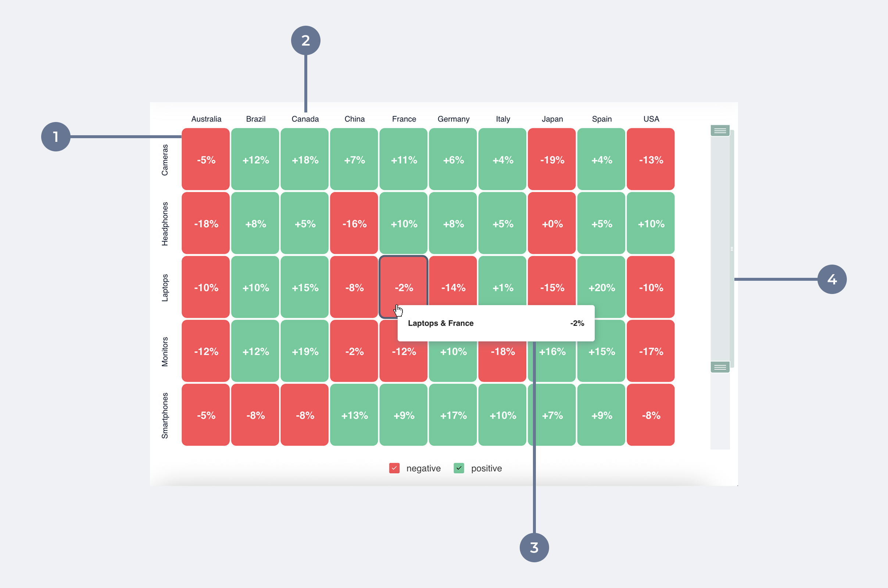Click the Canada column header
This screenshot has height=588, width=888.
click(305, 119)
